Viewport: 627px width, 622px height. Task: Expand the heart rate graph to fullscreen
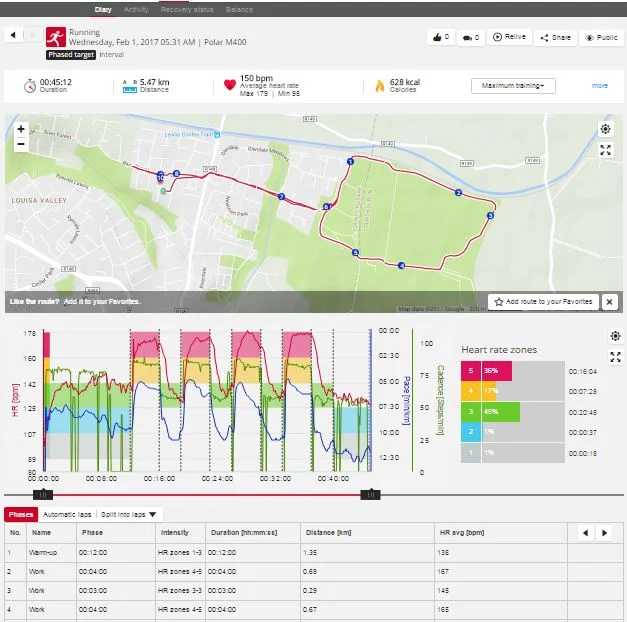(x=615, y=357)
